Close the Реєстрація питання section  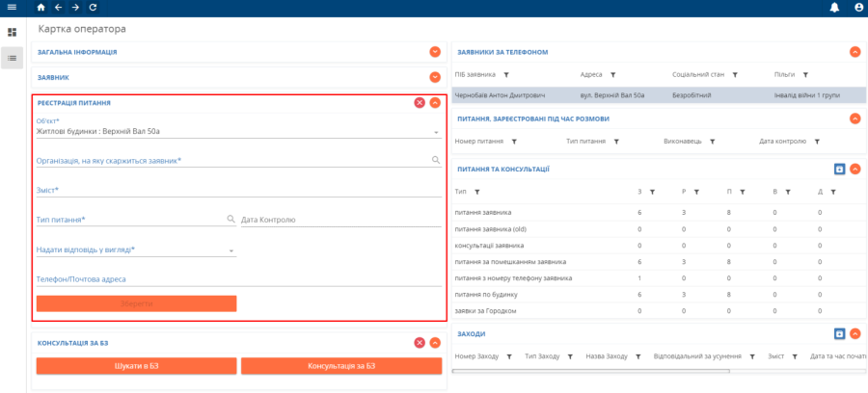[420, 102]
